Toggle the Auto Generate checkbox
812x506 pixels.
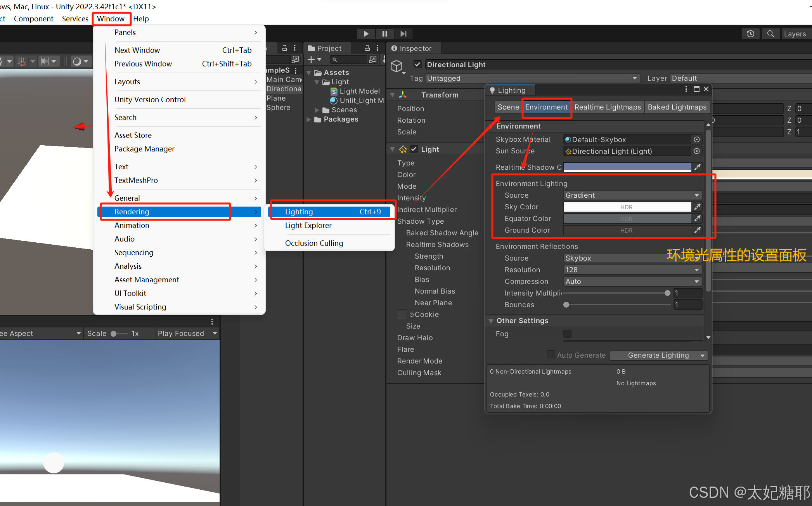pyautogui.click(x=551, y=355)
